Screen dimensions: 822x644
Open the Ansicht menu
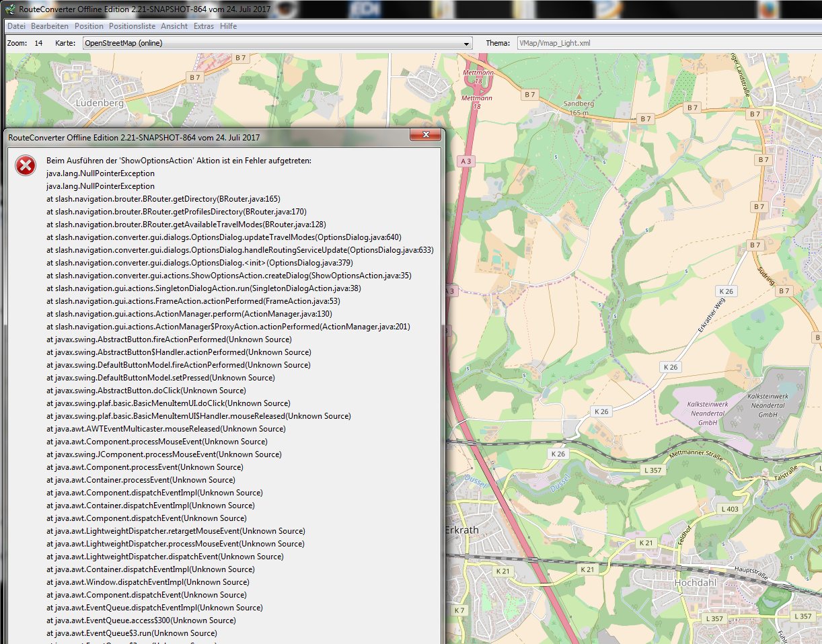tap(174, 26)
